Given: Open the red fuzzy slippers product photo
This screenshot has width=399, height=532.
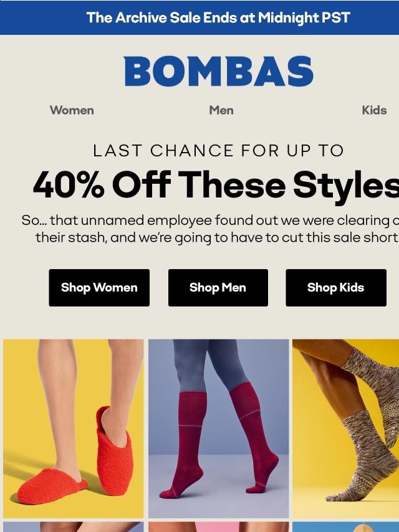Looking at the screenshot, I should click(x=74, y=429).
